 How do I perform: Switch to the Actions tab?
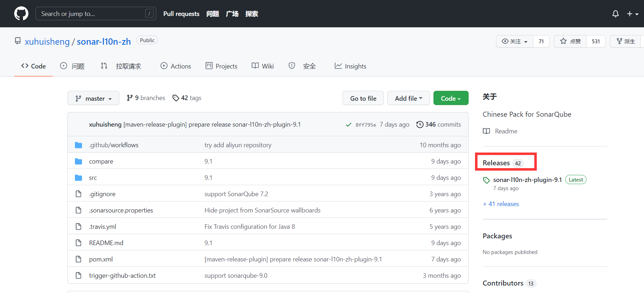pos(176,66)
